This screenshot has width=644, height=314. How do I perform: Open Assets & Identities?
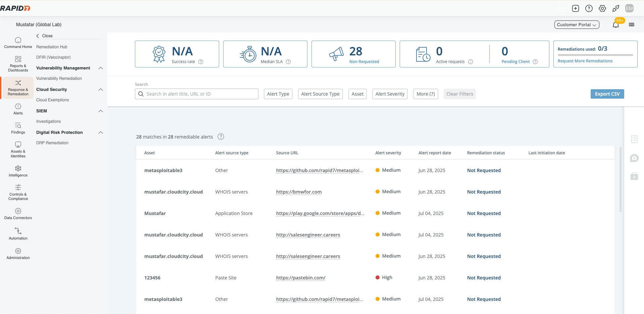pos(17,150)
